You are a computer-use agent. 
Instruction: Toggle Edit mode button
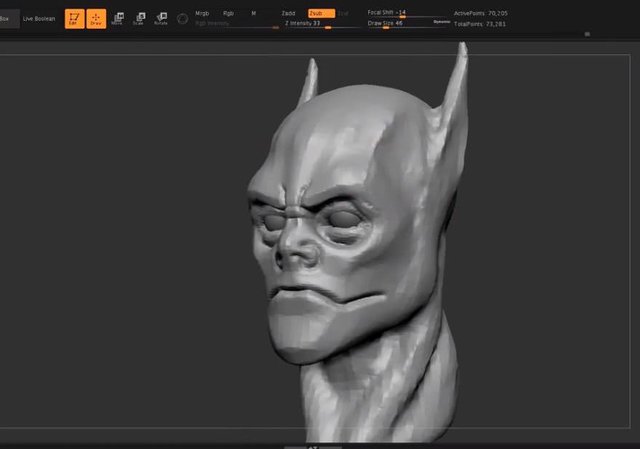(x=74, y=18)
